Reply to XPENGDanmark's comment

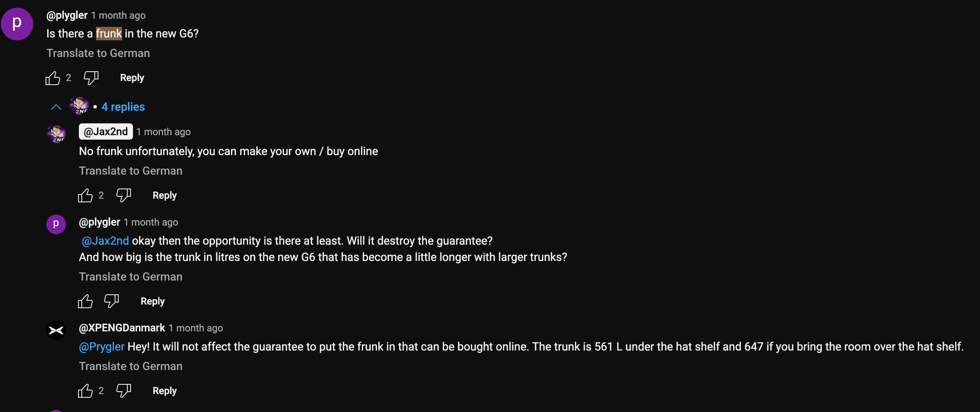pyautogui.click(x=165, y=391)
